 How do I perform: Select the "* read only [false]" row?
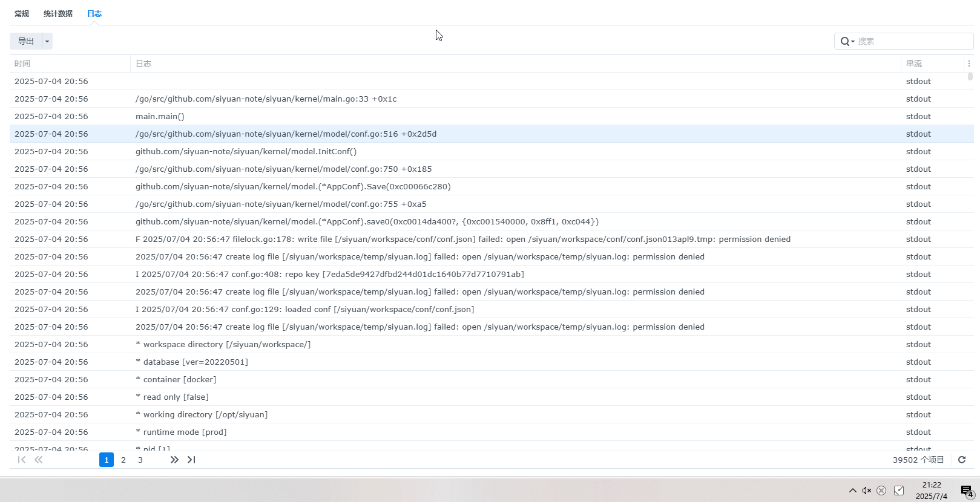coord(492,397)
